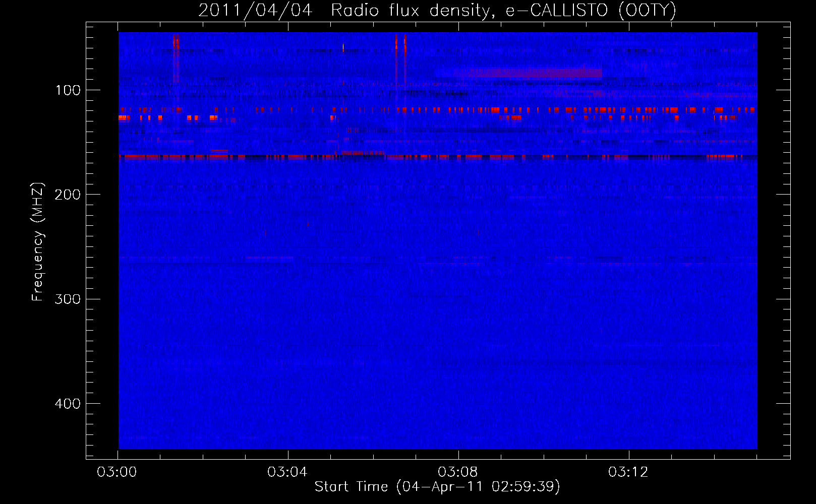Click the small yellow spike near 03:05 at top
Screen dimensions: 816x504
point(343,47)
